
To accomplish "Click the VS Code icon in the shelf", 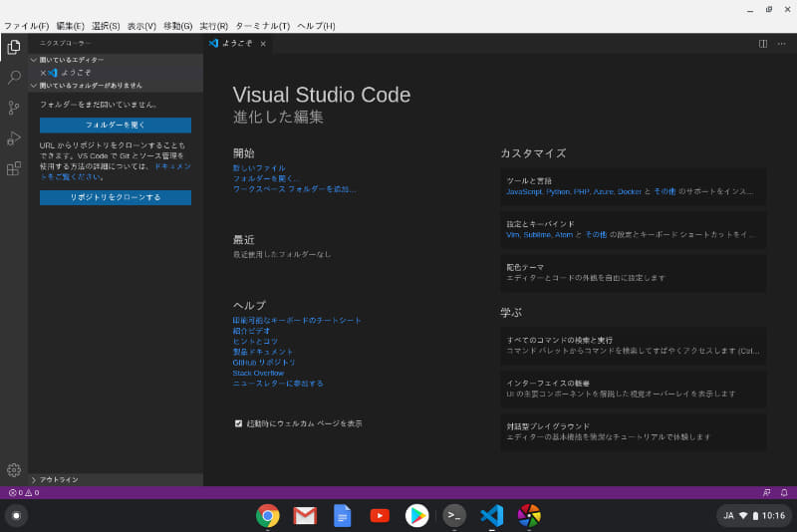I will tap(491, 516).
